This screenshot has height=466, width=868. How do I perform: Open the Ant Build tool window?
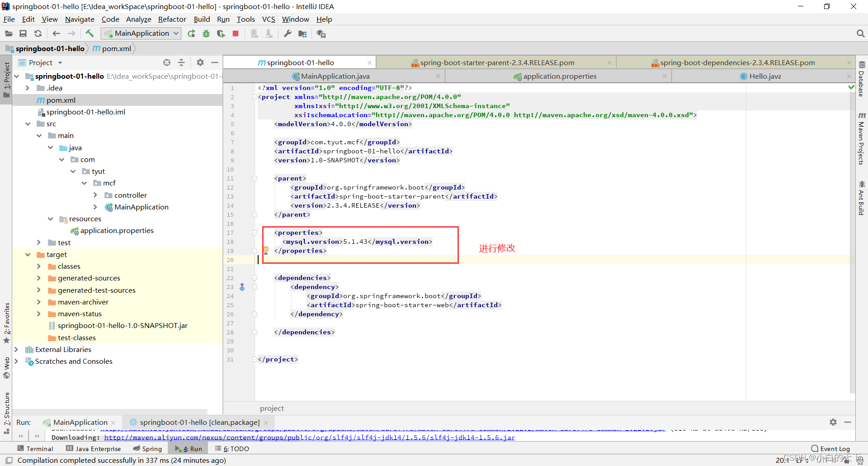pos(862,198)
